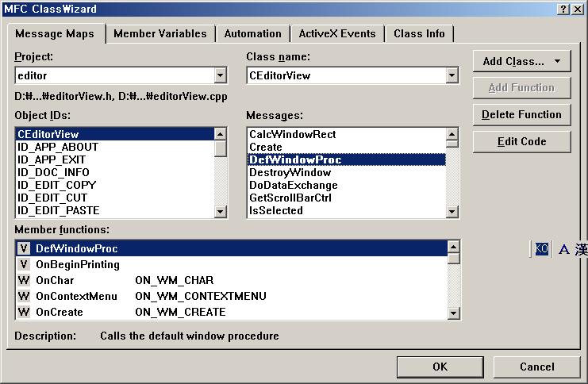Click the Messages list scrollbar down arrow

(452, 212)
